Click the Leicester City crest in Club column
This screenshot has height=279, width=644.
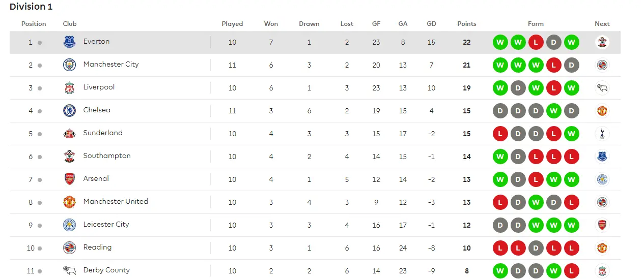click(x=69, y=225)
